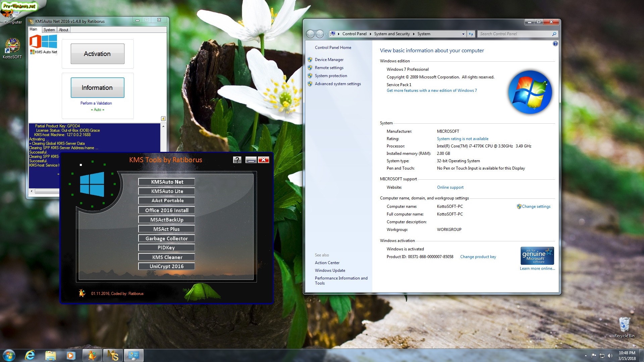Screen dimensions: 644x362
Task: Show hidden system tray icons
Action: click(x=586, y=356)
